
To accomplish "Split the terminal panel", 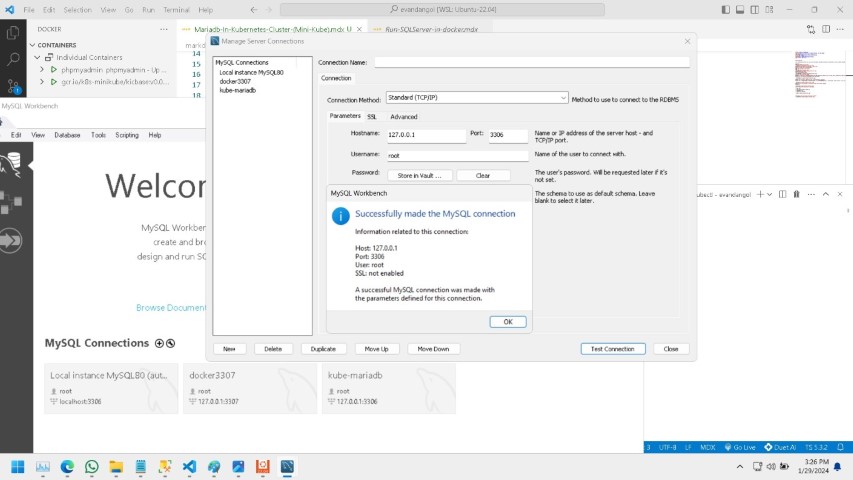I will point(782,194).
